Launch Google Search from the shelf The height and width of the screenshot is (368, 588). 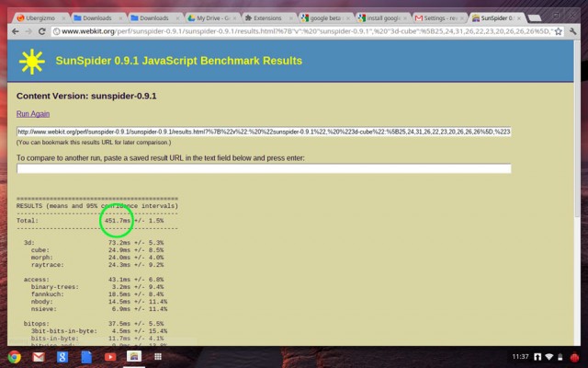[x=62, y=356]
